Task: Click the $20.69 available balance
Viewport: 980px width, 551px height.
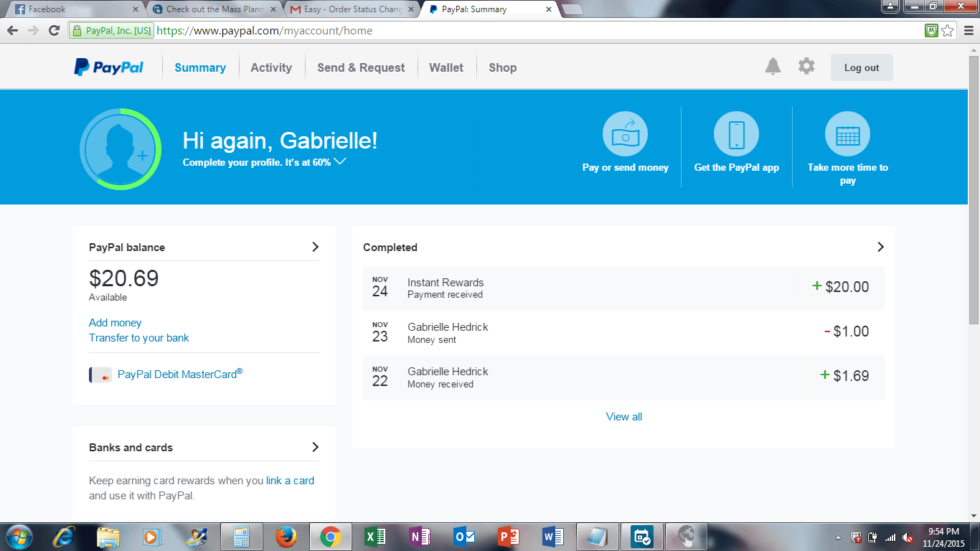Action: (124, 278)
